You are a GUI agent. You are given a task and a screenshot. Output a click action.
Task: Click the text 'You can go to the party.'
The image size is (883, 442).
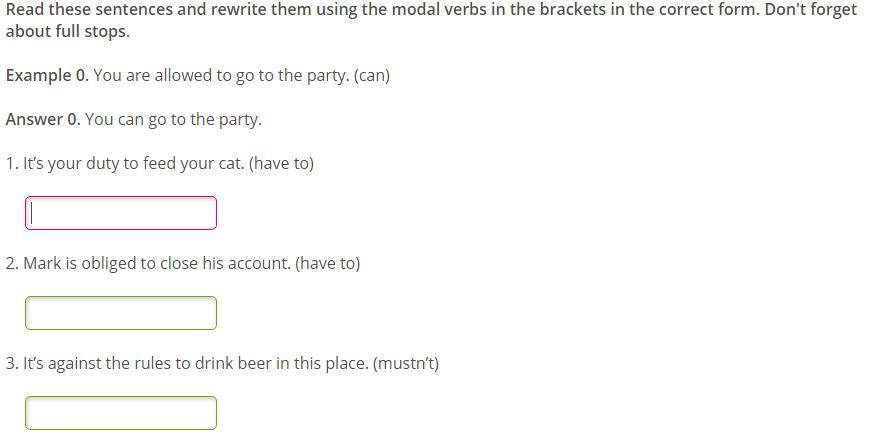coord(173,119)
